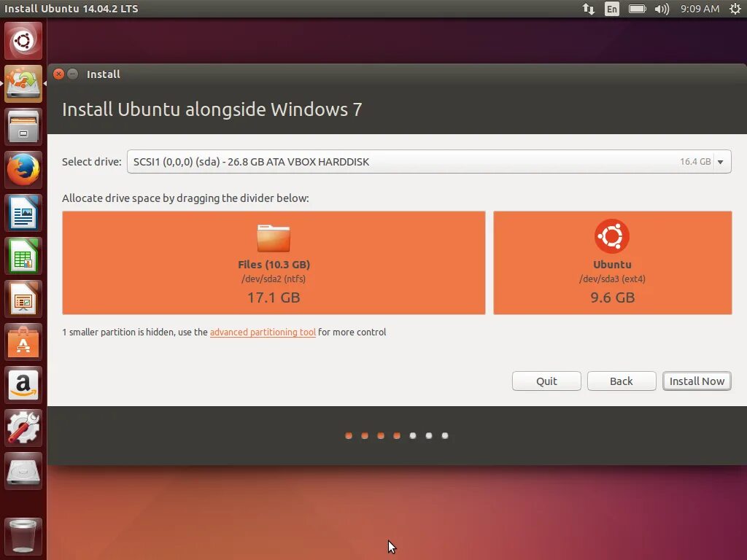Click the /dev/sda2 (ntfs) label
Viewport: 747px width, 560px height.
[274, 279]
